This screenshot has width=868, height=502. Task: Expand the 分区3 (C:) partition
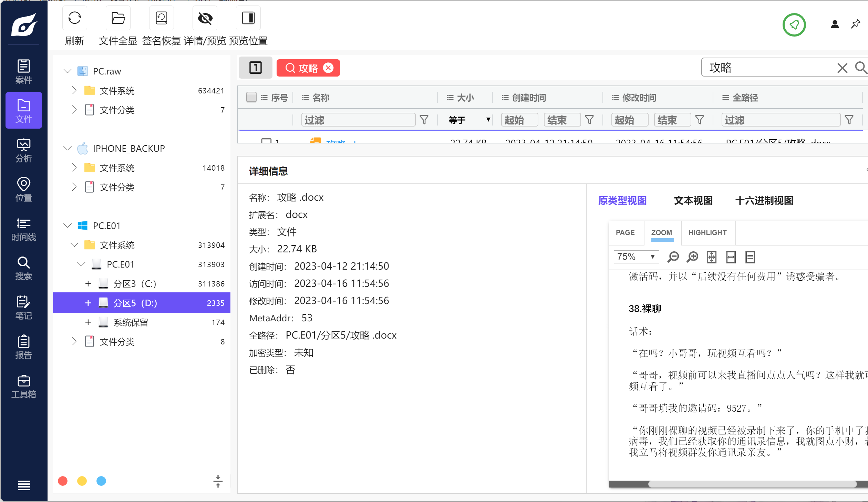click(x=88, y=283)
